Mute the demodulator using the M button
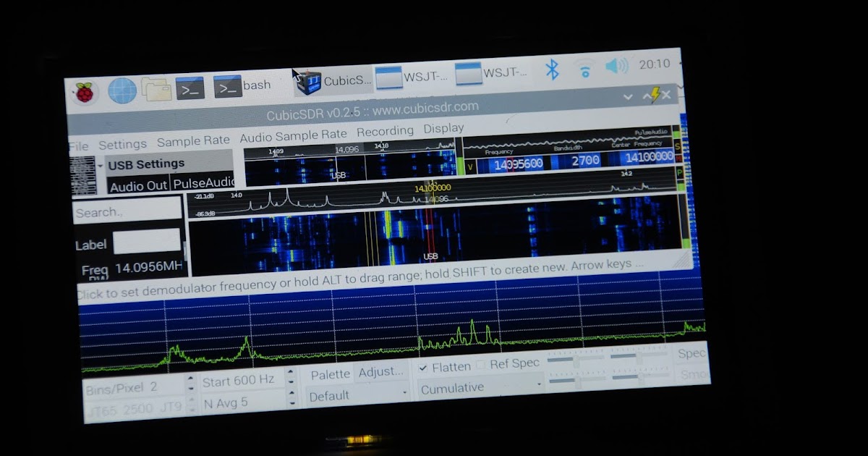 click(x=677, y=158)
